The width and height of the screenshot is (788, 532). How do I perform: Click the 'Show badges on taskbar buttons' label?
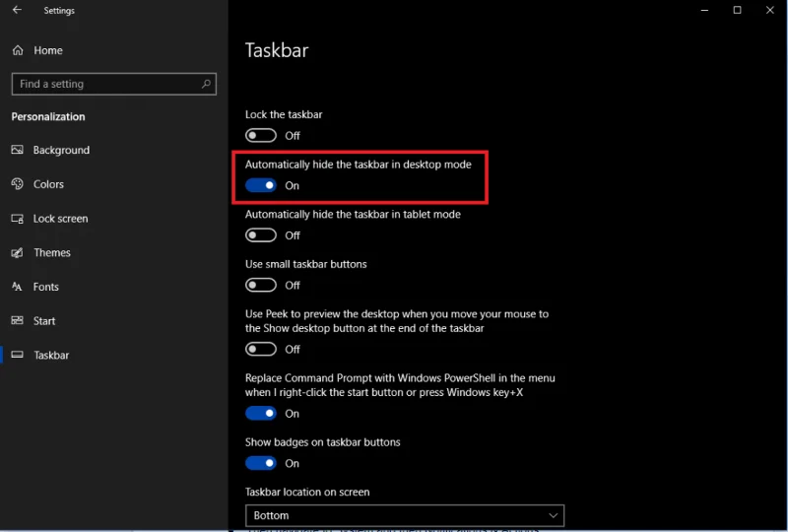[323, 442]
